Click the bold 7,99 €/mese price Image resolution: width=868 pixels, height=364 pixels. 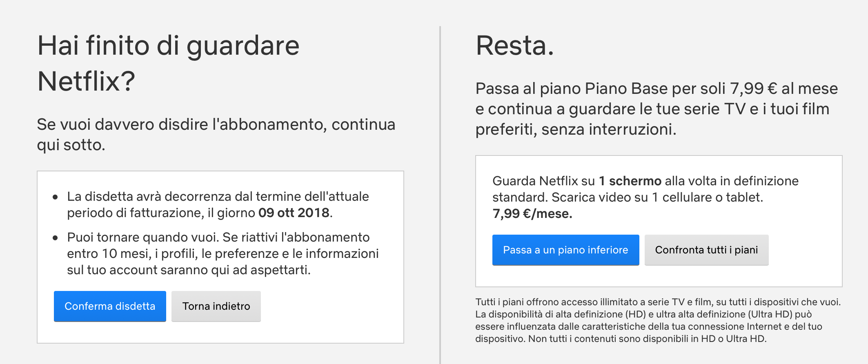532,213
